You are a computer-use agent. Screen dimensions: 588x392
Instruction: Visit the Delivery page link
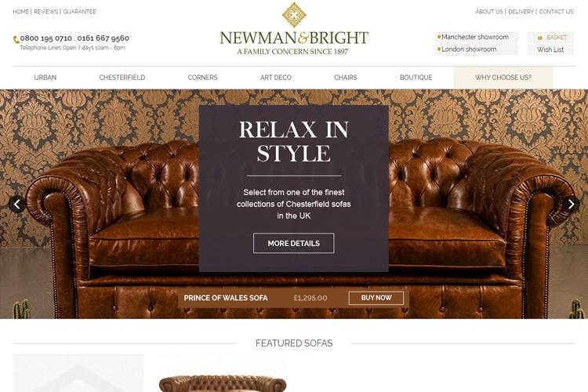tap(521, 12)
